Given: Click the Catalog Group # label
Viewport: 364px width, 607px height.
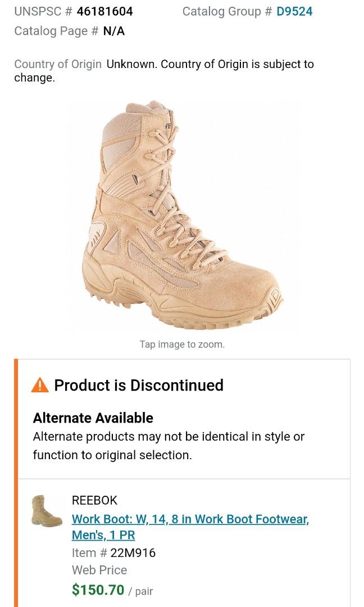Looking at the screenshot, I should [x=228, y=11].
